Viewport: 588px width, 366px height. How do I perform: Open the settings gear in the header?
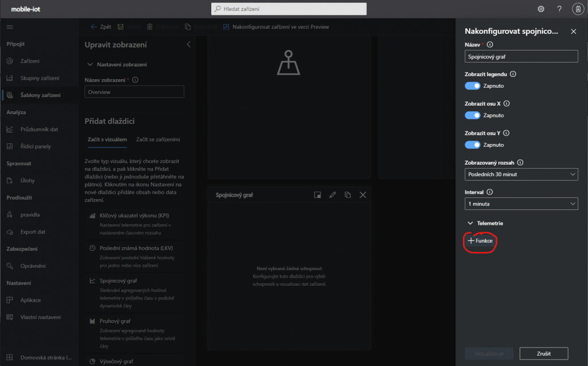(540, 9)
